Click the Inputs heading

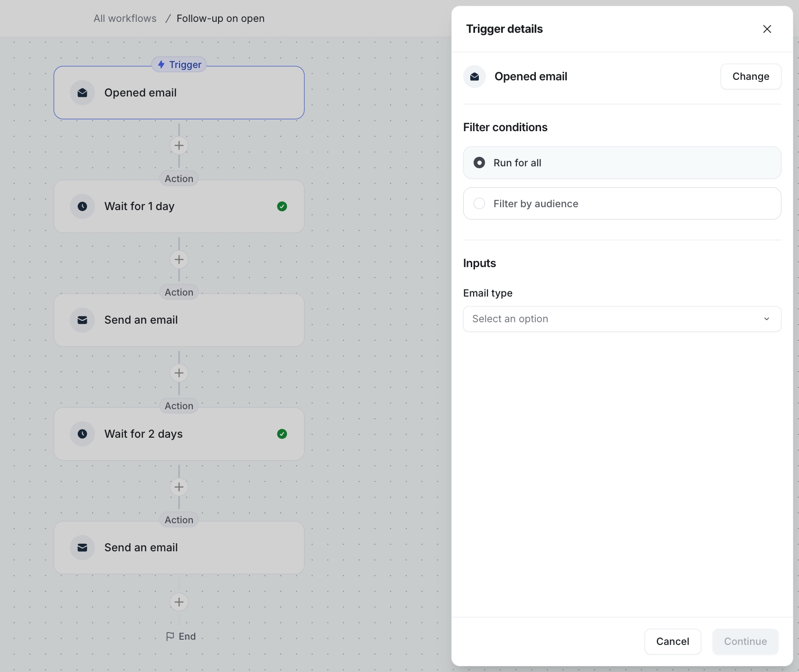click(479, 263)
